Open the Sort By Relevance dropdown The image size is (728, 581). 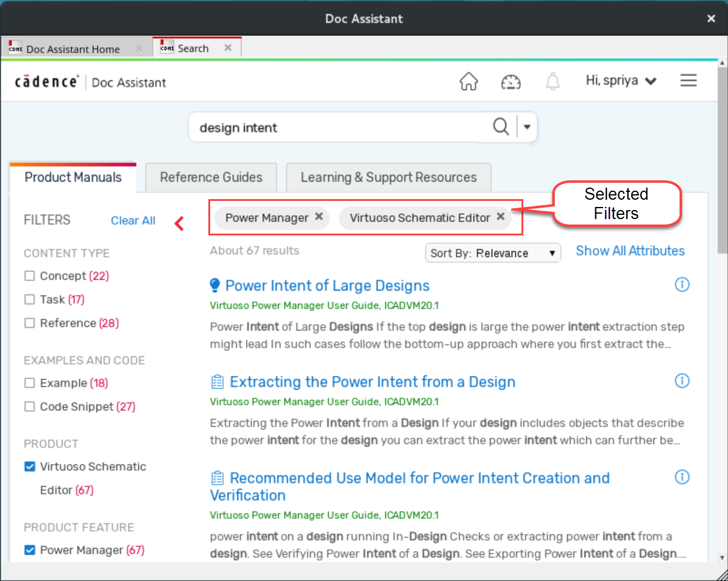tap(492, 253)
